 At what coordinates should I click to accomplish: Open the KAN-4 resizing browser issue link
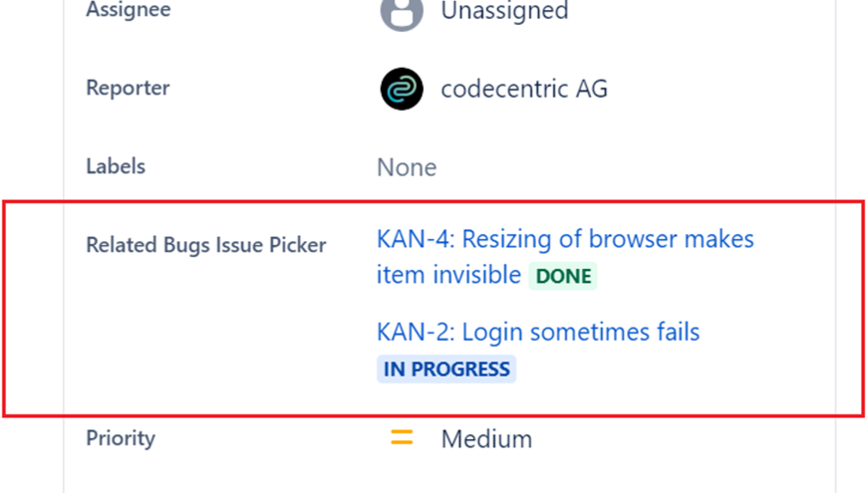click(565, 240)
